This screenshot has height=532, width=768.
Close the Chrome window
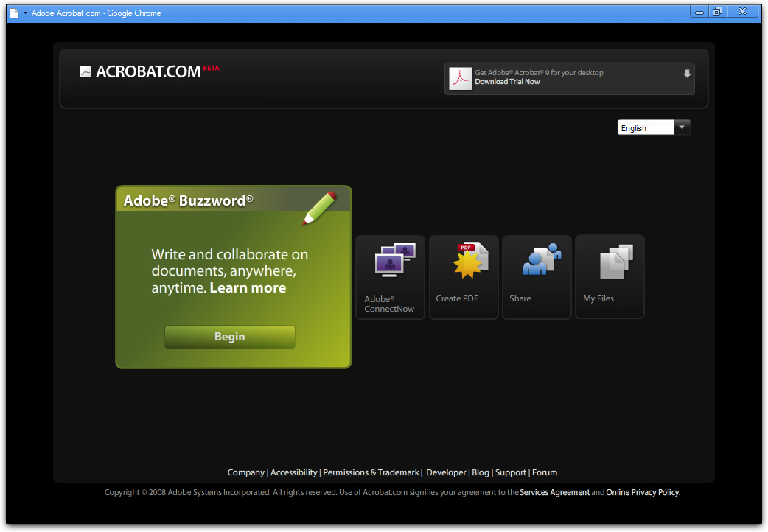tap(742, 12)
